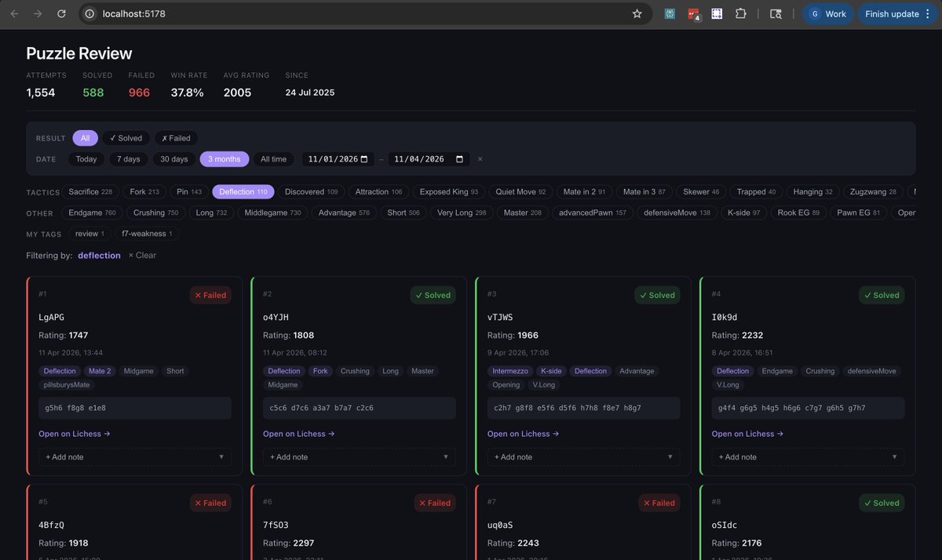942x560 pixels.
Task: Select the 30 days date range
Action: click(x=174, y=159)
